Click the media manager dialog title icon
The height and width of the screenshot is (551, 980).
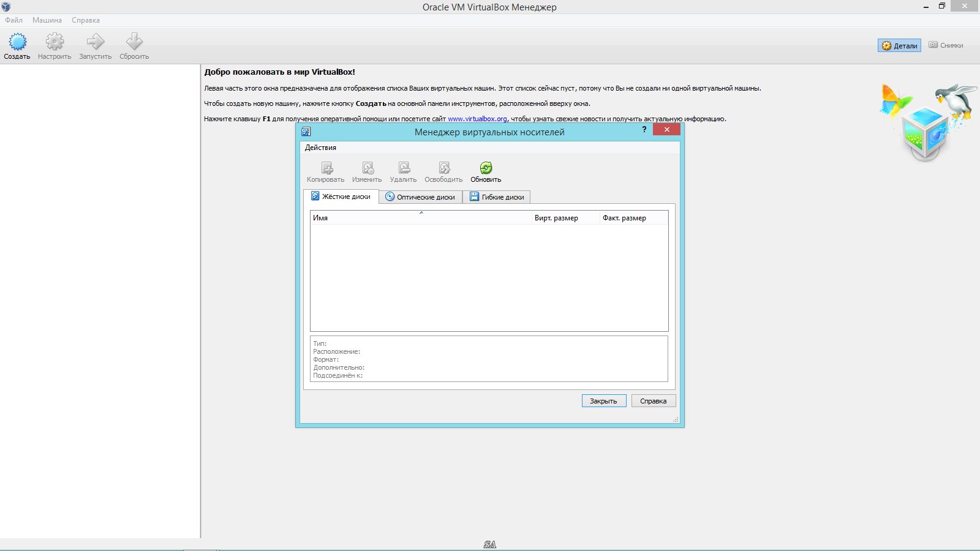pyautogui.click(x=306, y=132)
